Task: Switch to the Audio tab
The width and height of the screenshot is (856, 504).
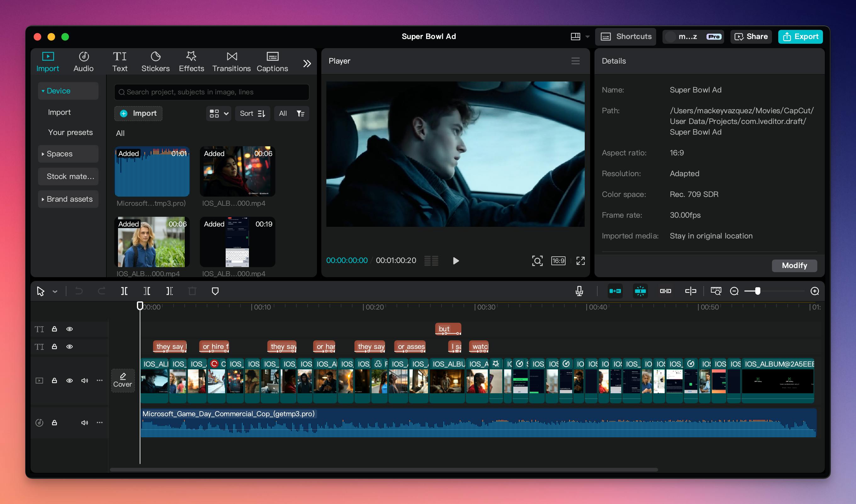Action: tap(84, 62)
